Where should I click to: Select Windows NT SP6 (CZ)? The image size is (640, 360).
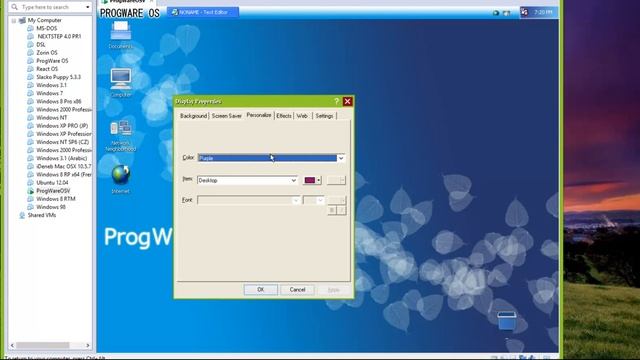click(62, 142)
